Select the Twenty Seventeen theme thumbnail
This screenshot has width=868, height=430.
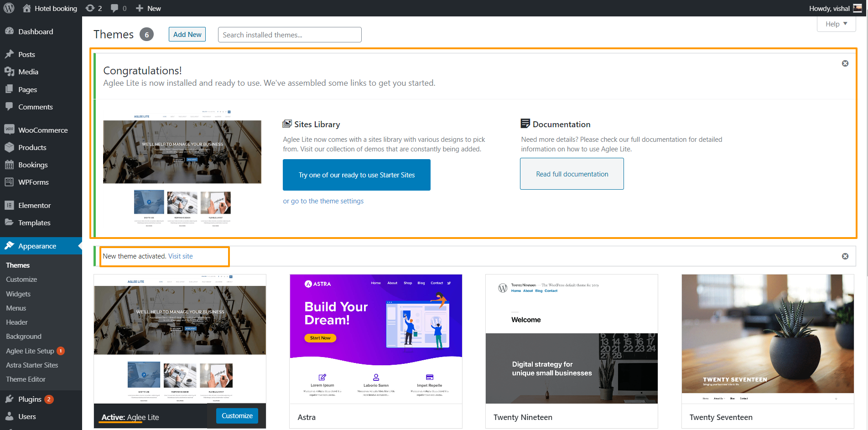(x=768, y=339)
